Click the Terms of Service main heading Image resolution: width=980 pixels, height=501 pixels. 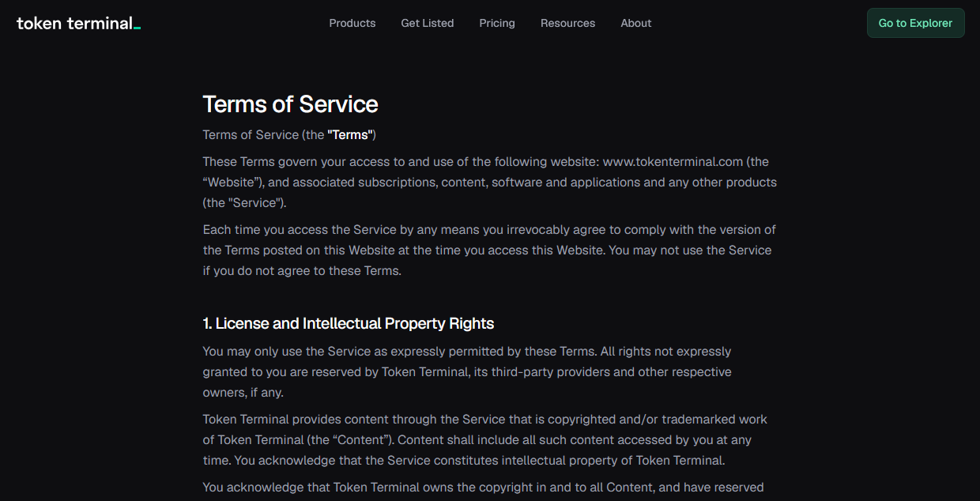point(290,104)
